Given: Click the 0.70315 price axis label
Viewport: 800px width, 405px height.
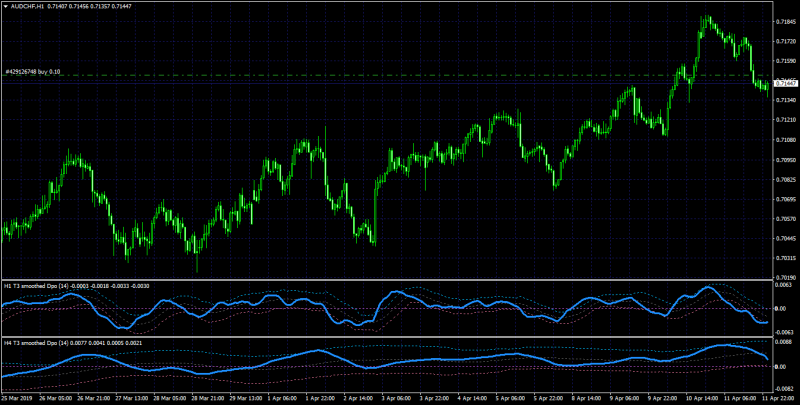Looking at the screenshot, I should tap(786, 258).
